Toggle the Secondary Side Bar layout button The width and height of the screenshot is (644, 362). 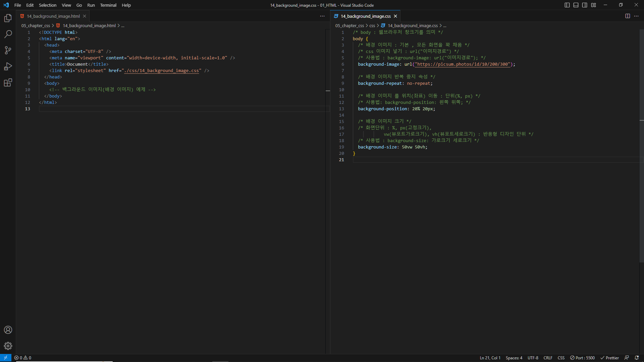point(585,5)
